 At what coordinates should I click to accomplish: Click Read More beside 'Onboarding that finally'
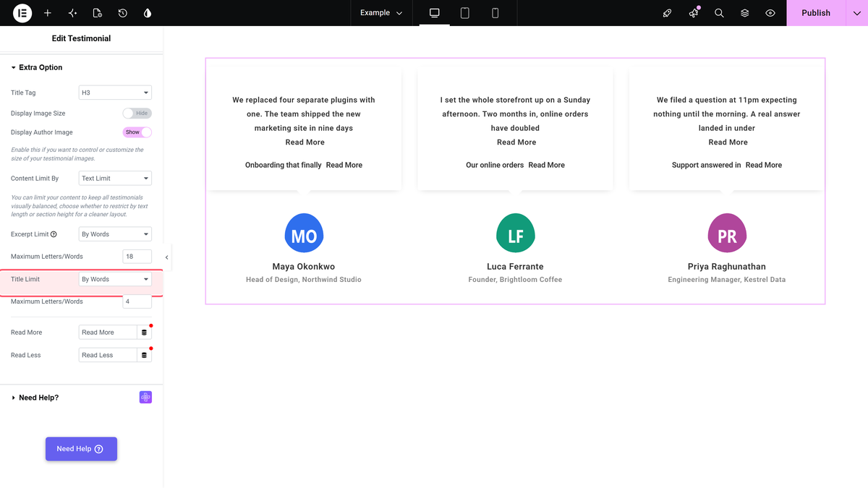coord(344,165)
